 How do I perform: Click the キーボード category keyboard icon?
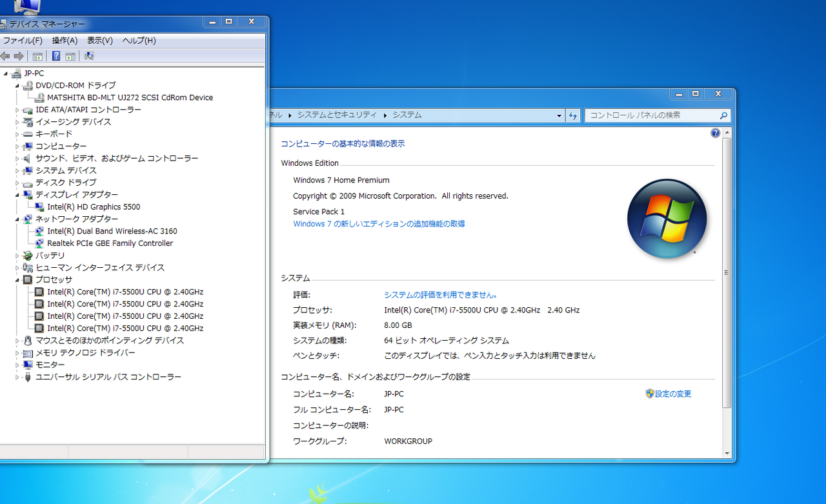pyautogui.click(x=28, y=134)
